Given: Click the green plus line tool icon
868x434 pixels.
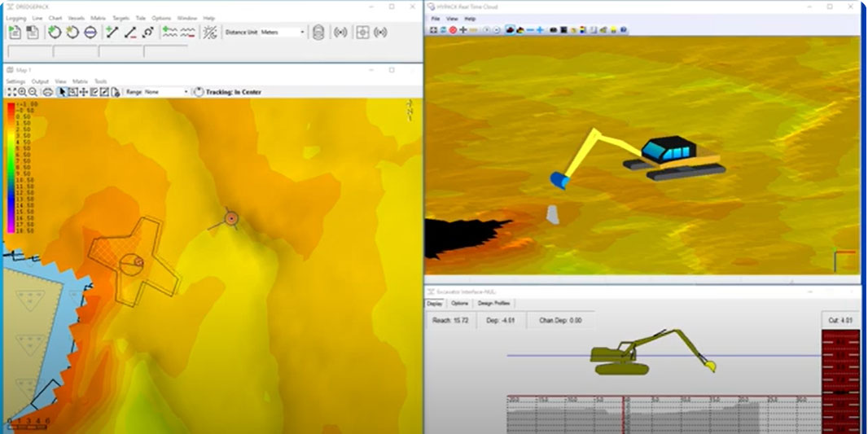Looking at the screenshot, I should 112,33.
